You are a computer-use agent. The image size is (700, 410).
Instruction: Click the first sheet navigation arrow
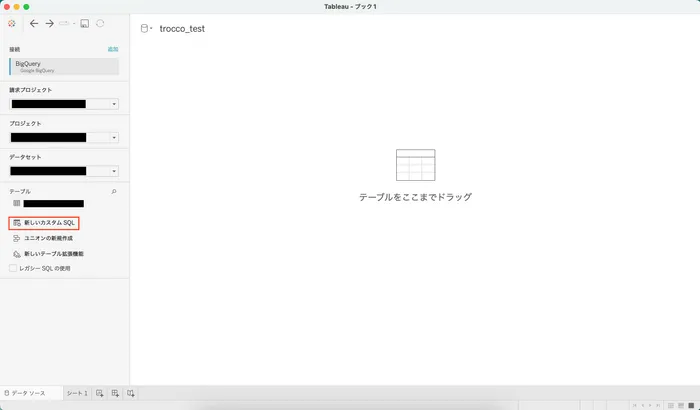pyautogui.click(x=634, y=406)
